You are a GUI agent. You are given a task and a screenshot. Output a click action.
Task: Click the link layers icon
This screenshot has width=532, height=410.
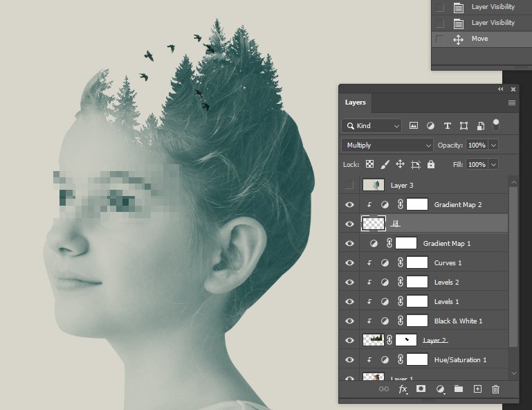384,389
